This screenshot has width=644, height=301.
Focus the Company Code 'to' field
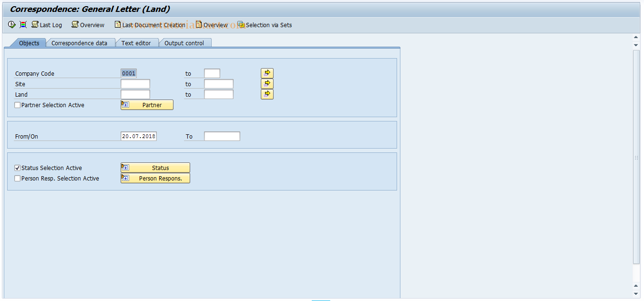click(x=212, y=73)
